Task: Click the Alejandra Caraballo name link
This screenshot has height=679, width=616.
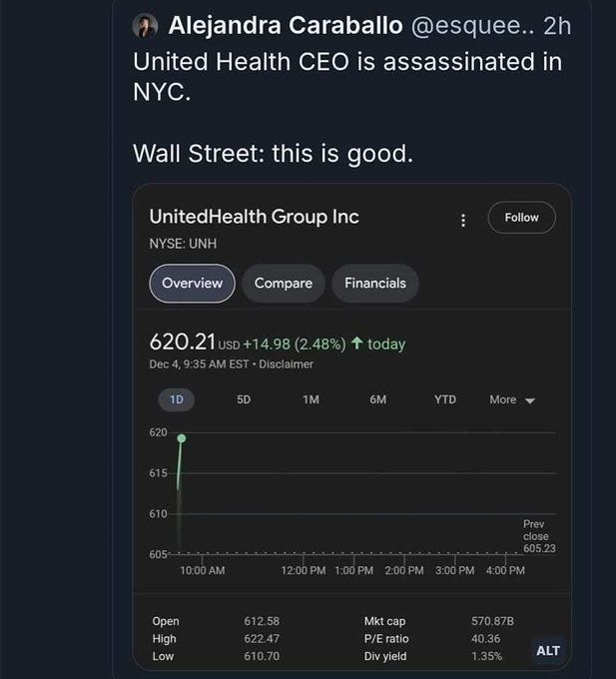Action: pyautogui.click(x=286, y=25)
